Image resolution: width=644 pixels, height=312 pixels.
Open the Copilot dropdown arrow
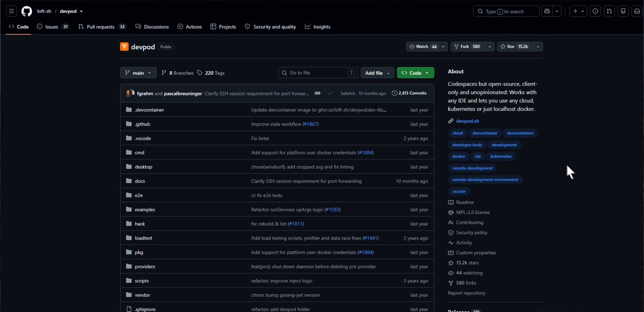[x=557, y=11]
